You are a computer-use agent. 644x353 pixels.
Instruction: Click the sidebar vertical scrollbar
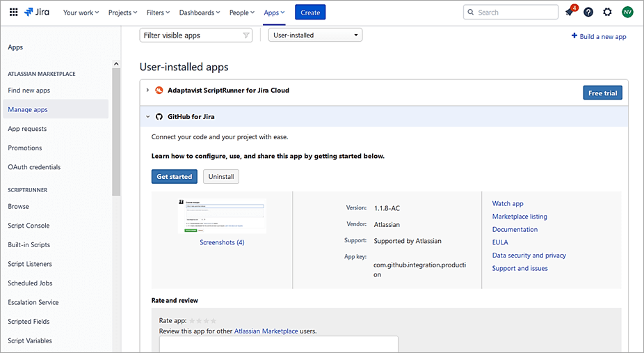pyautogui.click(x=116, y=132)
